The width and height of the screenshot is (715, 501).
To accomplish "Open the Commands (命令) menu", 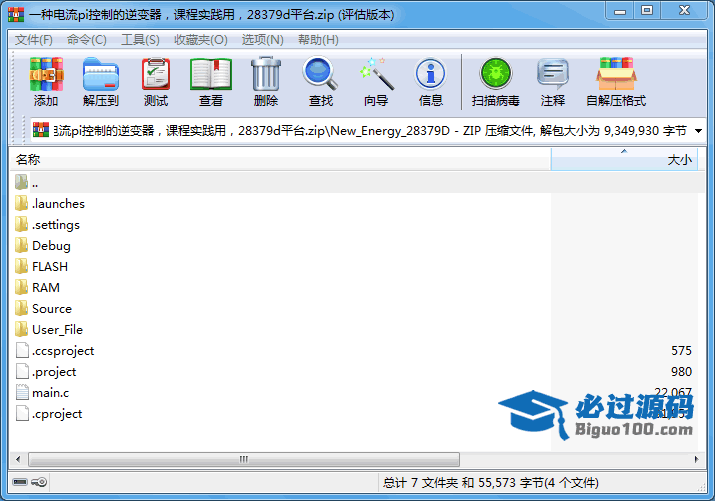I will 87,40.
